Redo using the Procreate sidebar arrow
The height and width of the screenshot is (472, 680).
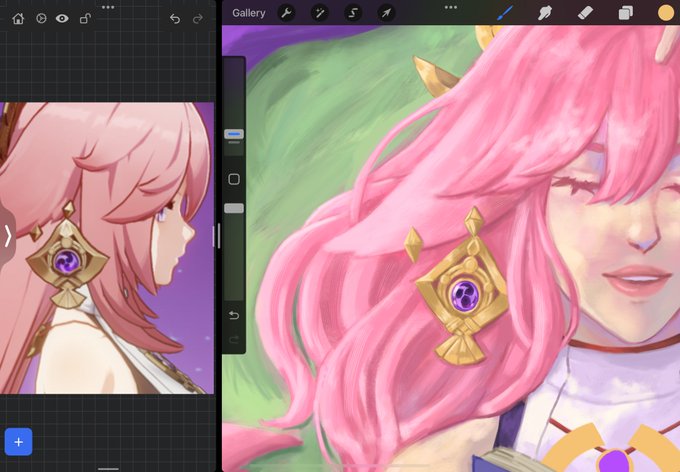(x=234, y=339)
